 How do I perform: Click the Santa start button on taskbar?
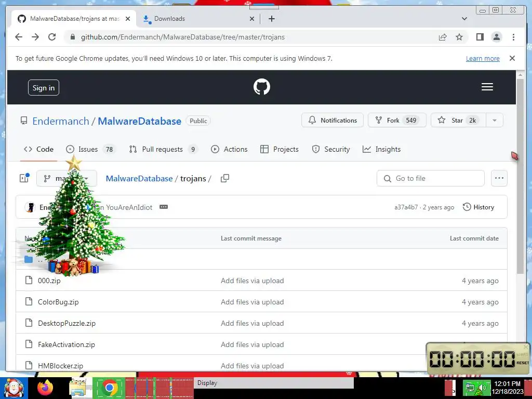point(14,388)
